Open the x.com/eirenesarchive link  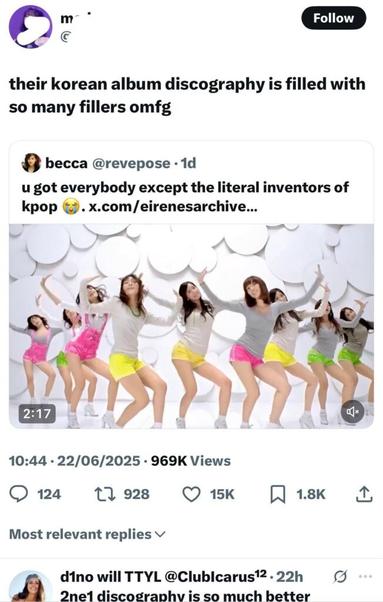pyautogui.click(x=173, y=207)
